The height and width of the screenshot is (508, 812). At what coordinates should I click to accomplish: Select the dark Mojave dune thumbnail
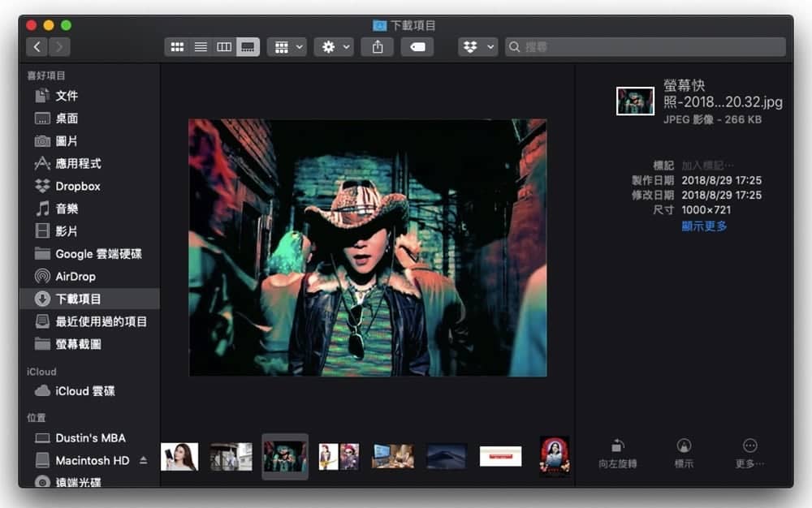pos(447,457)
